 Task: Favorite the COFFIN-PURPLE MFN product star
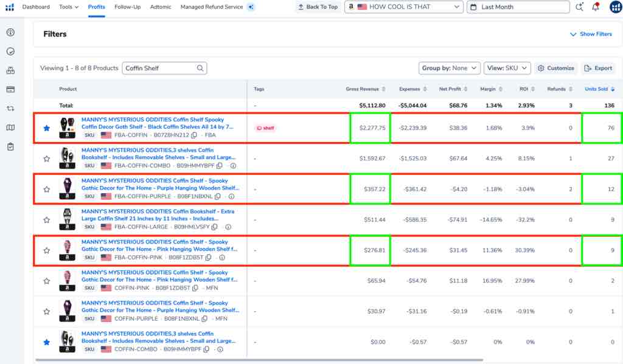(46, 311)
